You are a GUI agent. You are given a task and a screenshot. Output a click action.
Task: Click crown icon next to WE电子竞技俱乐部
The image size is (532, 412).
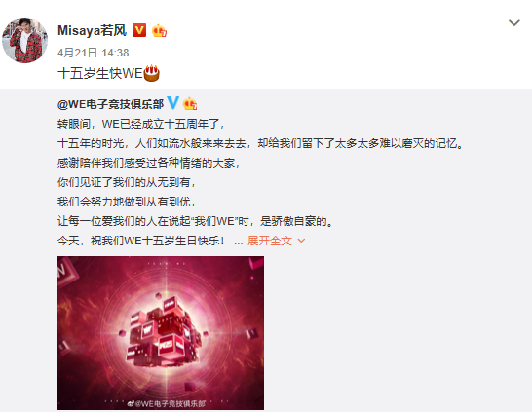(x=190, y=104)
